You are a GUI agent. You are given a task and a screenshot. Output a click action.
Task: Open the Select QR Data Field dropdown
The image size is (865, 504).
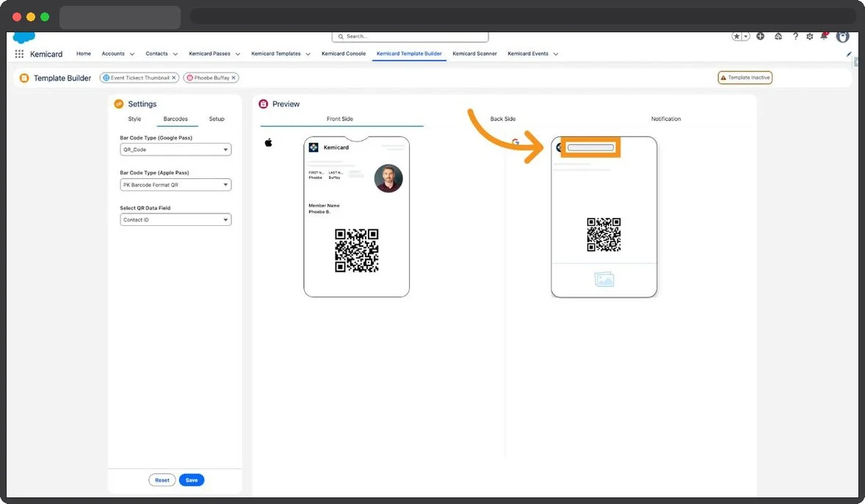click(175, 219)
